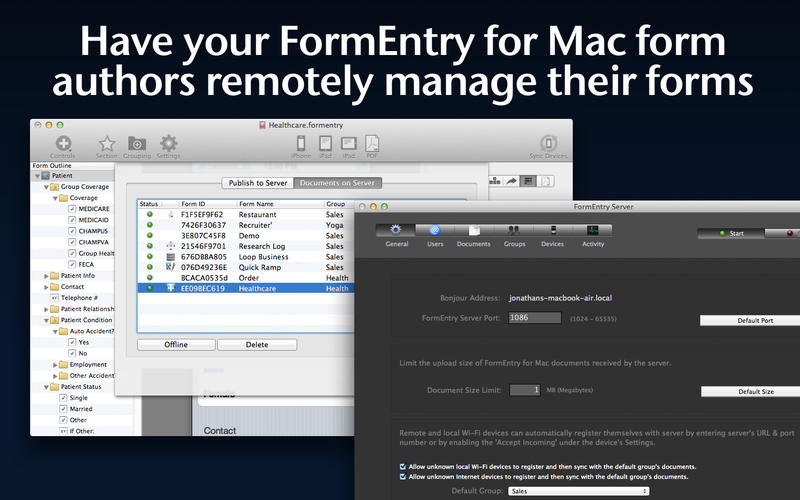800x500 pixels.
Task: Open the Devices tab in FormEntry Server
Action: click(553, 230)
